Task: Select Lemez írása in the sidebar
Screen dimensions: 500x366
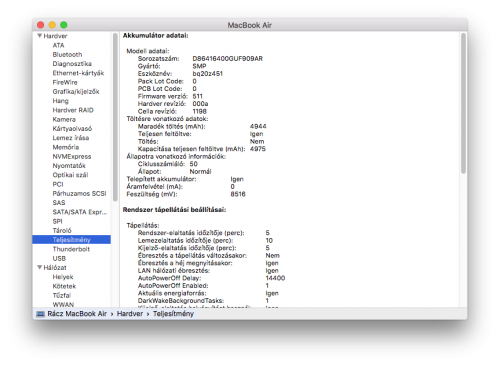Action: tap(71, 138)
